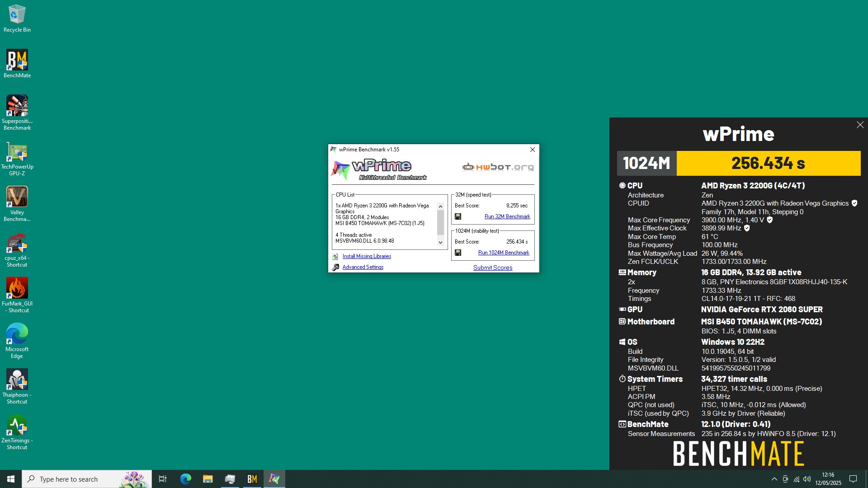Open the Superposition Benchmark desktop icon
The width and height of the screenshot is (868, 488).
point(17,113)
